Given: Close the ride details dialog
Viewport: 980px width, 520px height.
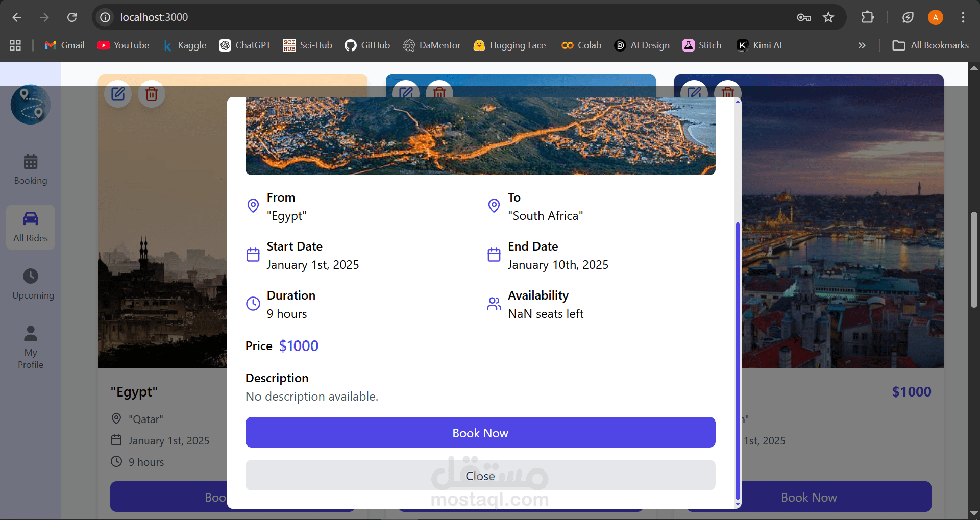Looking at the screenshot, I should tap(480, 476).
